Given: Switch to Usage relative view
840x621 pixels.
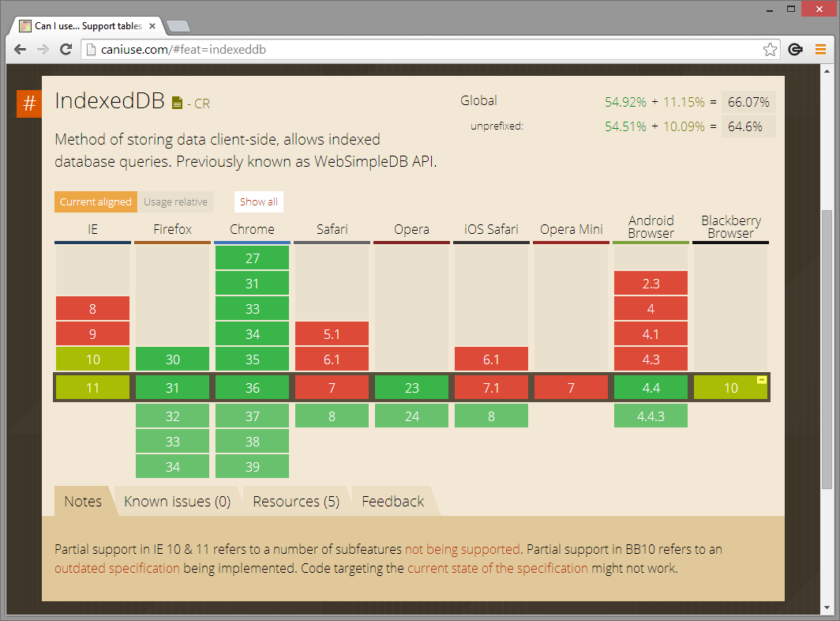Looking at the screenshot, I should point(175,201).
